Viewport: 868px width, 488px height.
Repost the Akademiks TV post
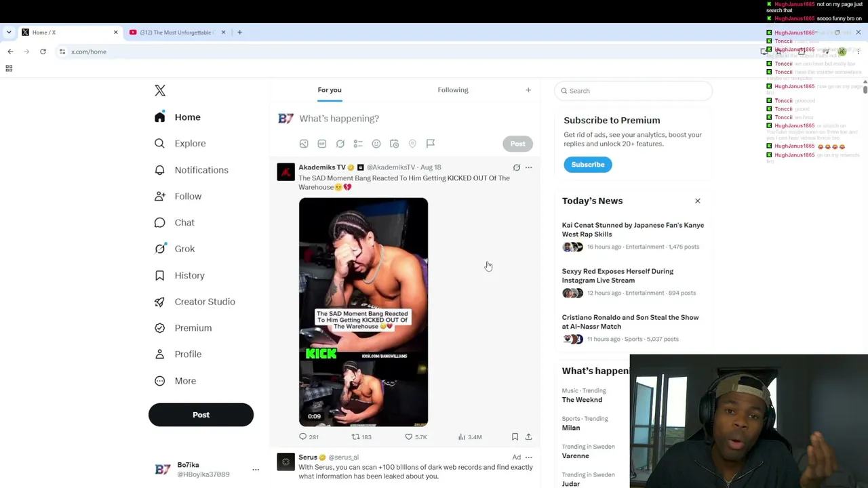pos(361,437)
